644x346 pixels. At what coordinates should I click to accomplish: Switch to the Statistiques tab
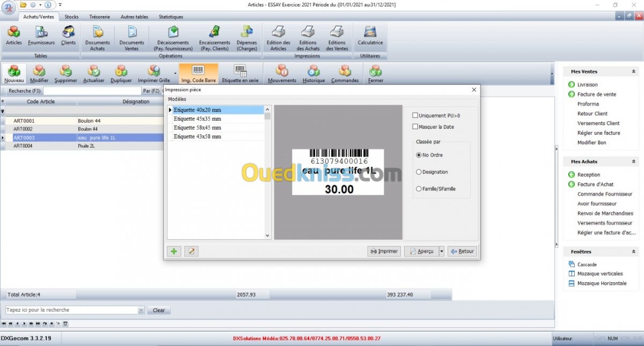coord(171,17)
